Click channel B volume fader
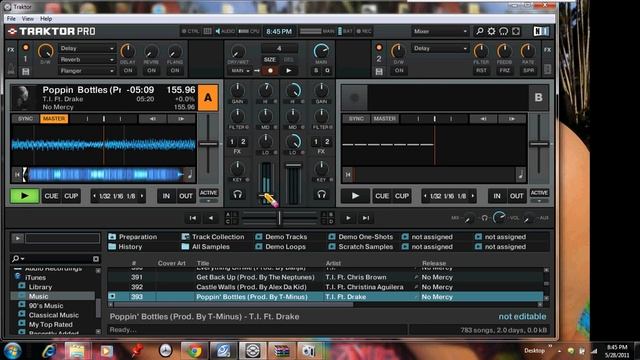Screen dimensions: 640x360 pyautogui.click(x=293, y=165)
